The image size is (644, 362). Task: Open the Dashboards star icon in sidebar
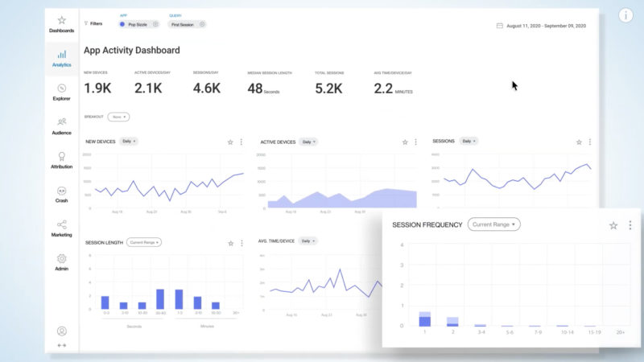click(x=62, y=19)
